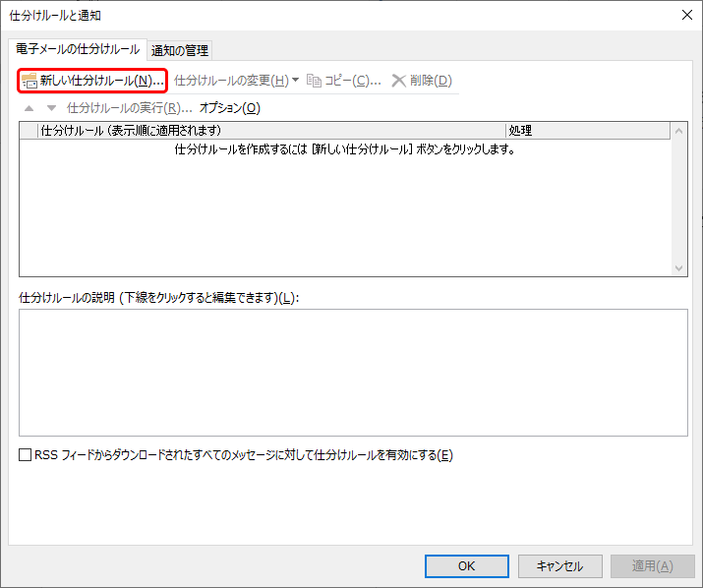Switch to the 通知の管理 tab
Viewport: 703px width, 588px height.
[180, 50]
